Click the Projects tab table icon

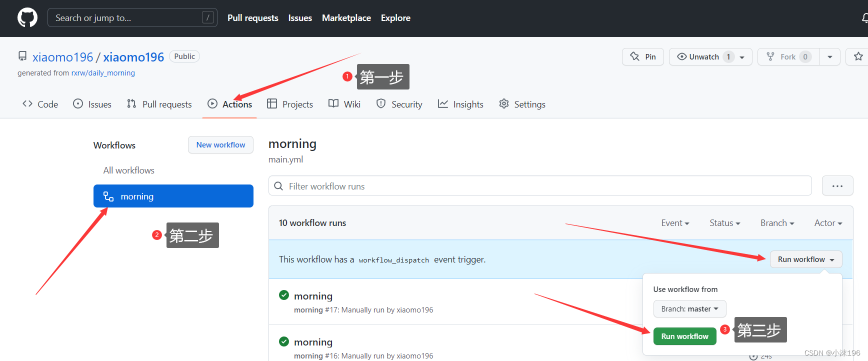(x=272, y=103)
